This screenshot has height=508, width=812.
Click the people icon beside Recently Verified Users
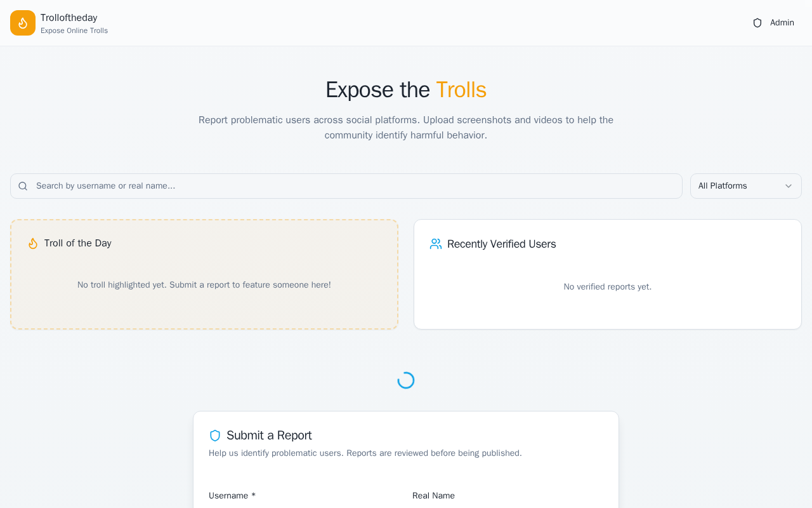click(x=436, y=244)
